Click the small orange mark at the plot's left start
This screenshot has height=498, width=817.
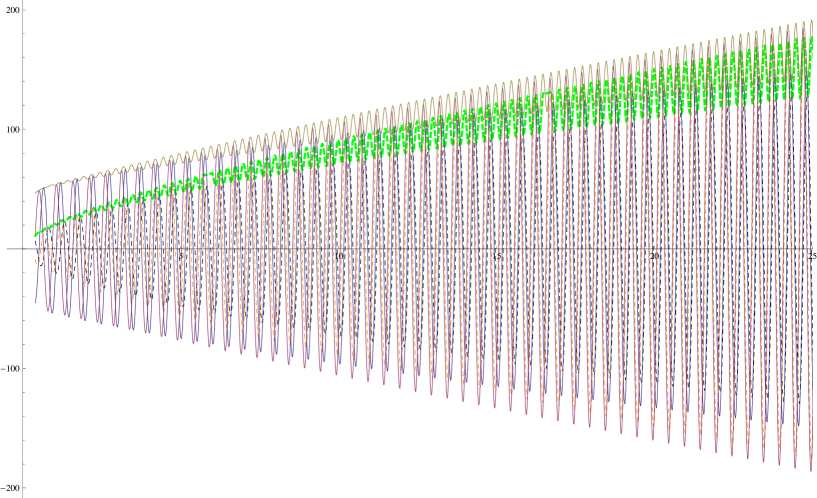click(x=36, y=262)
